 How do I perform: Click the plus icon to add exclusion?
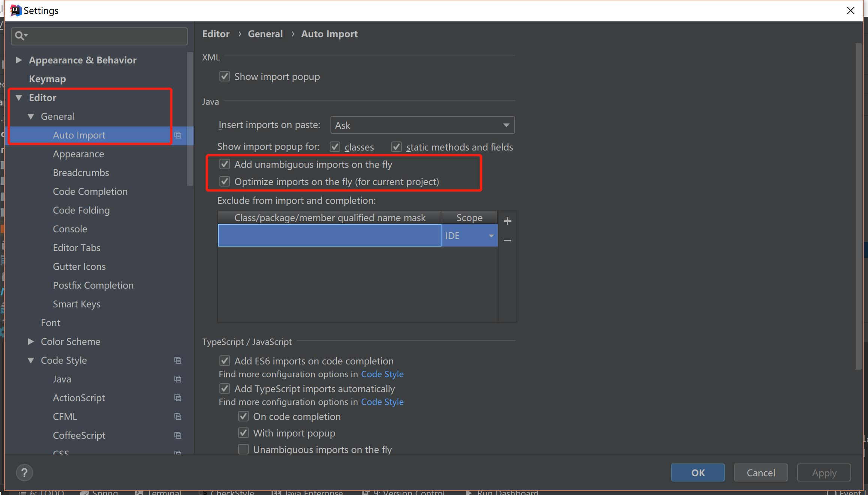pos(507,221)
